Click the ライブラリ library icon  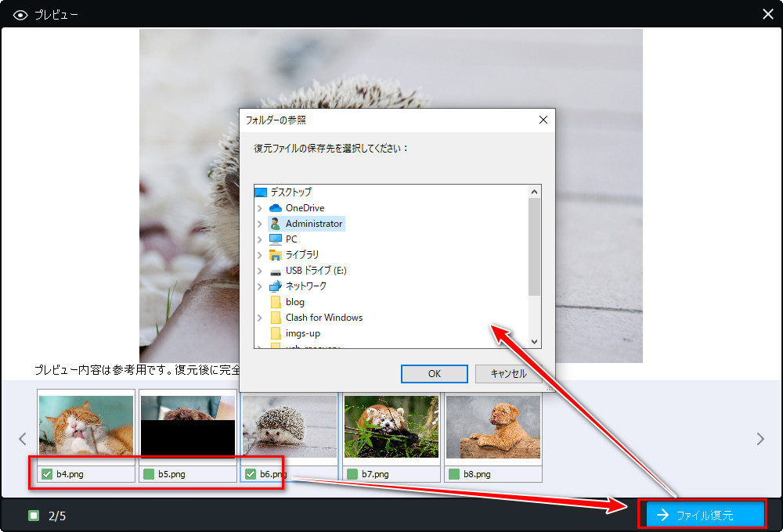click(275, 255)
